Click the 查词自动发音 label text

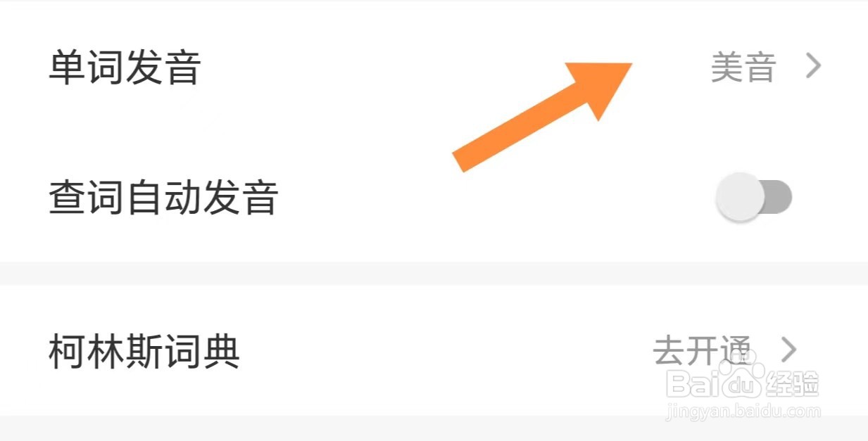pos(163,198)
